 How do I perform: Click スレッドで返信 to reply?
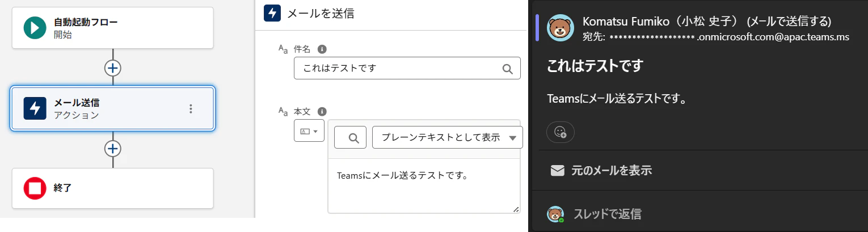(608, 214)
